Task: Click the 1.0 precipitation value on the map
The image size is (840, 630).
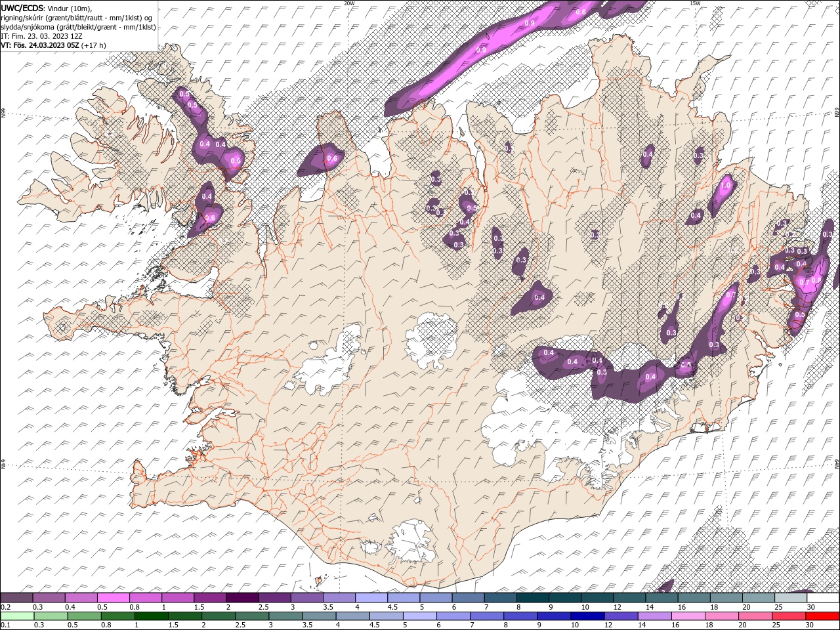Action: tap(725, 186)
